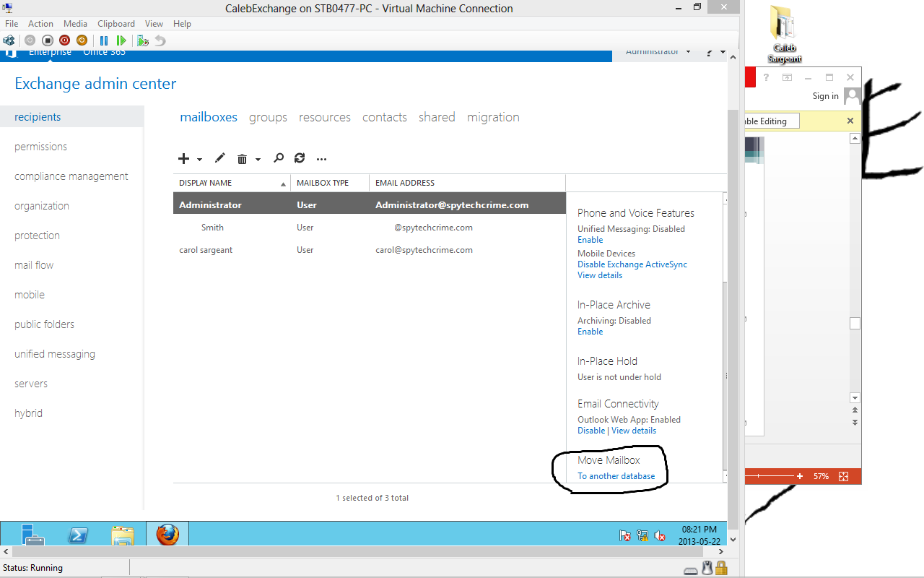Image resolution: width=924 pixels, height=578 pixels.
Task: Click the pencil edit icon
Action: click(x=220, y=158)
